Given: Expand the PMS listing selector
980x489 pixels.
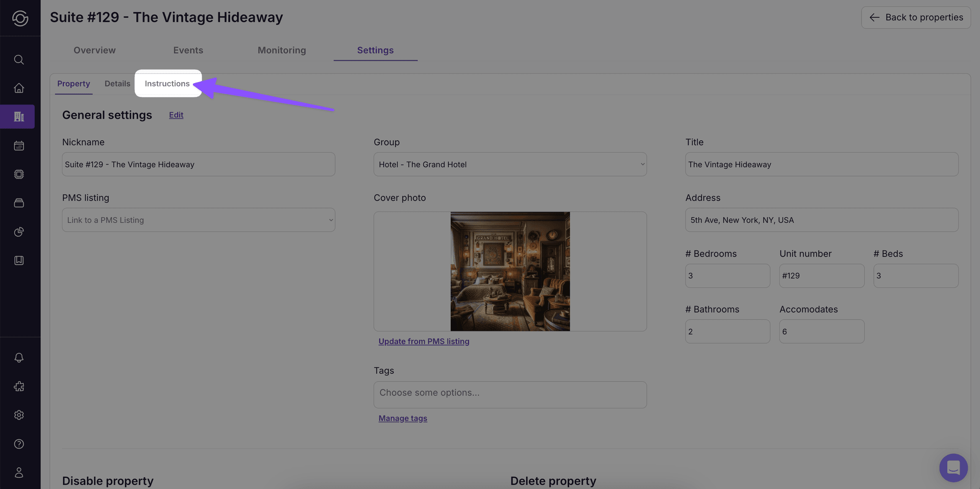Looking at the screenshot, I should pyautogui.click(x=198, y=220).
